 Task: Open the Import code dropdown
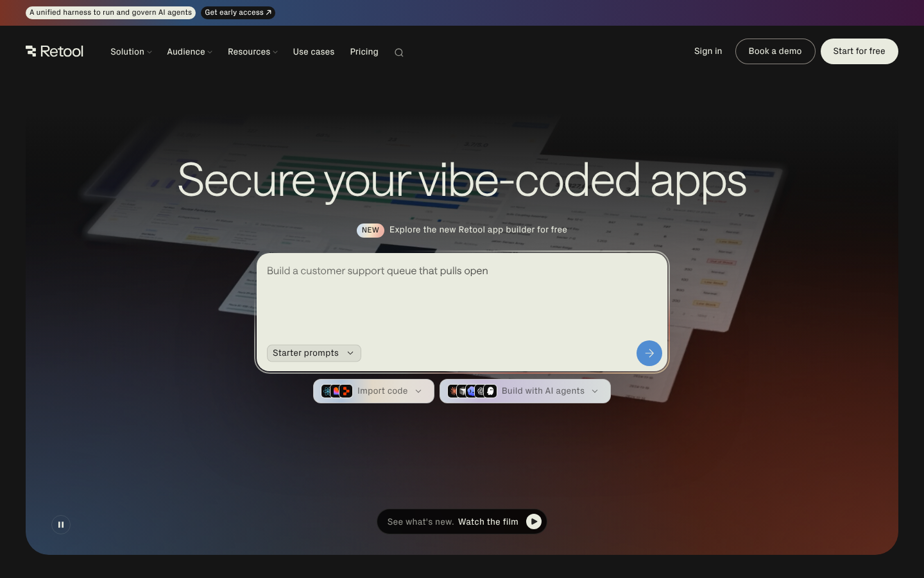click(373, 391)
